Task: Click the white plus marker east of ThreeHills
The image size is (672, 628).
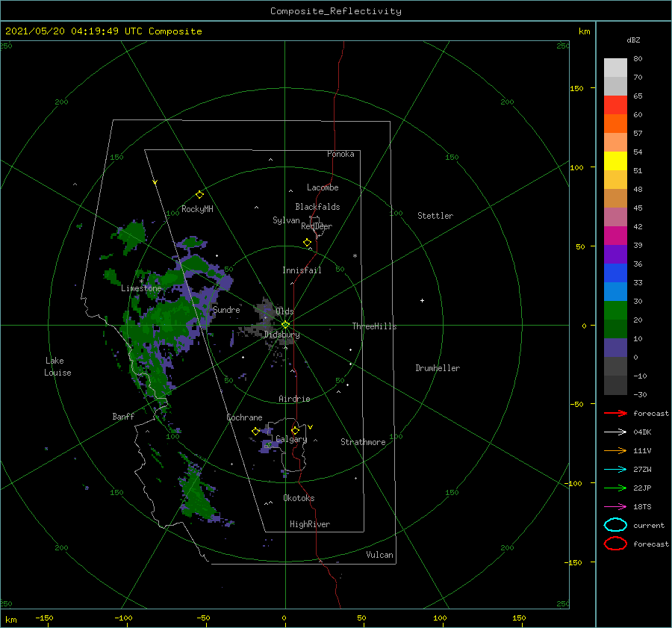Action: (x=422, y=300)
